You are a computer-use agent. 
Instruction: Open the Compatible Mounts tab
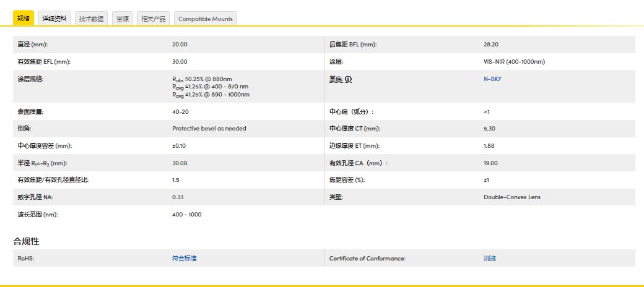click(x=206, y=19)
